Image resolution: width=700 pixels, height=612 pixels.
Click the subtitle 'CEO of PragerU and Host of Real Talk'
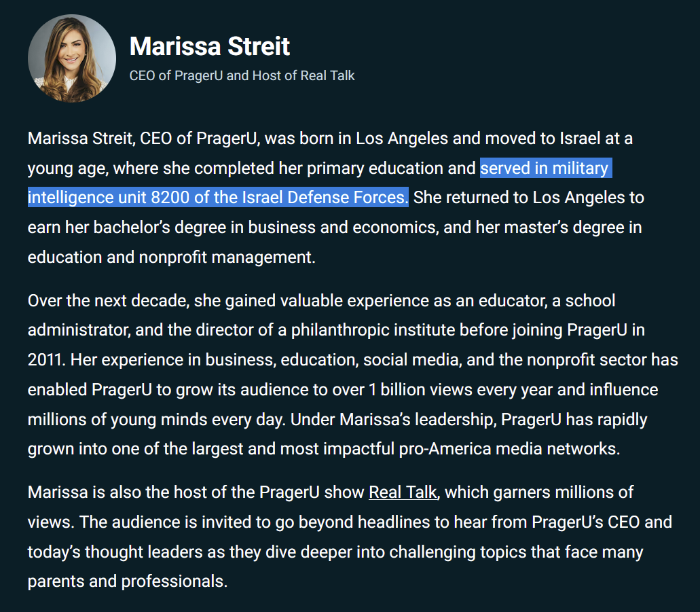[242, 75]
